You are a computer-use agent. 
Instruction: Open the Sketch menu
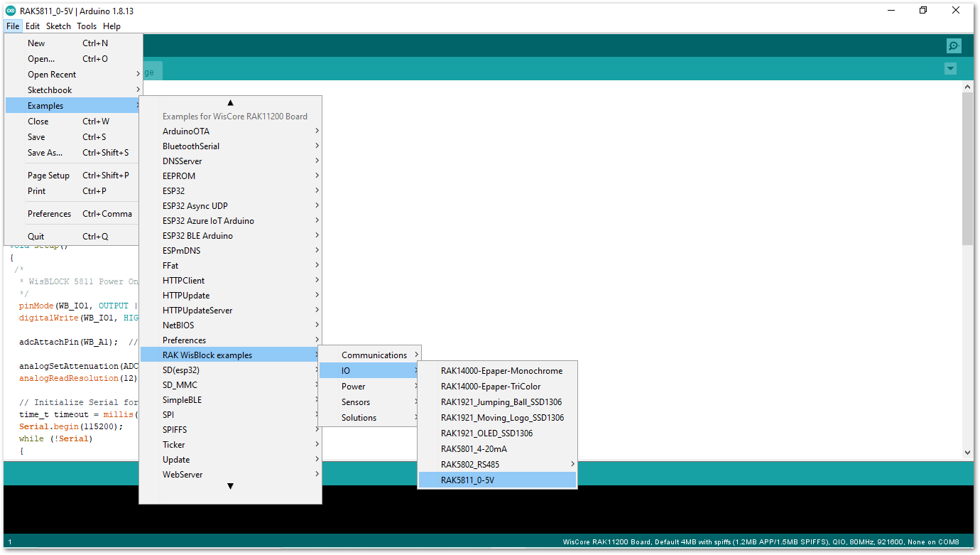pos(58,26)
